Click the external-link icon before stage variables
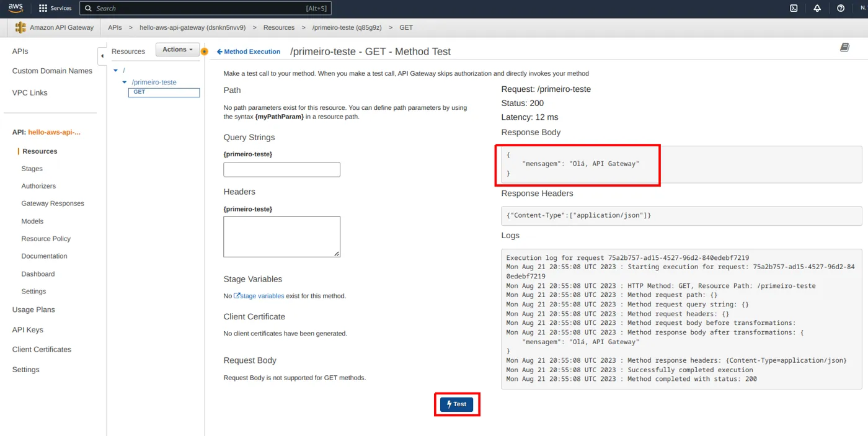Screen dimensions: 868x436 [x=237, y=296]
